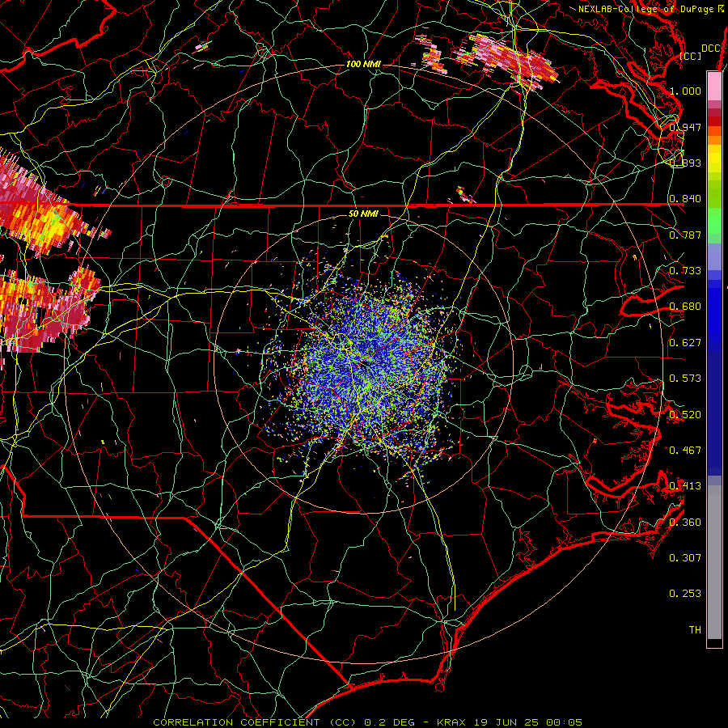The width and height of the screenshot is (728, 728).
Task: Pick the bright green color bar segment
Action: click(x=714, y=221)
